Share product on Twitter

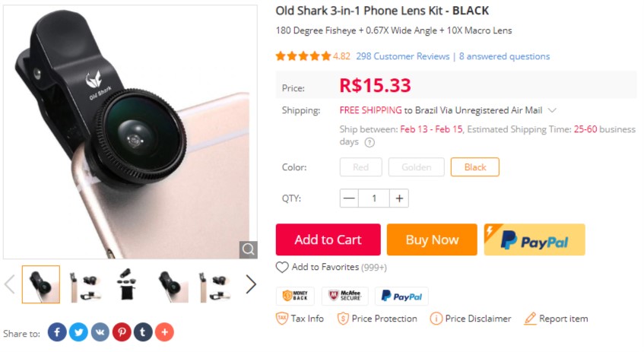pos(78,332)
